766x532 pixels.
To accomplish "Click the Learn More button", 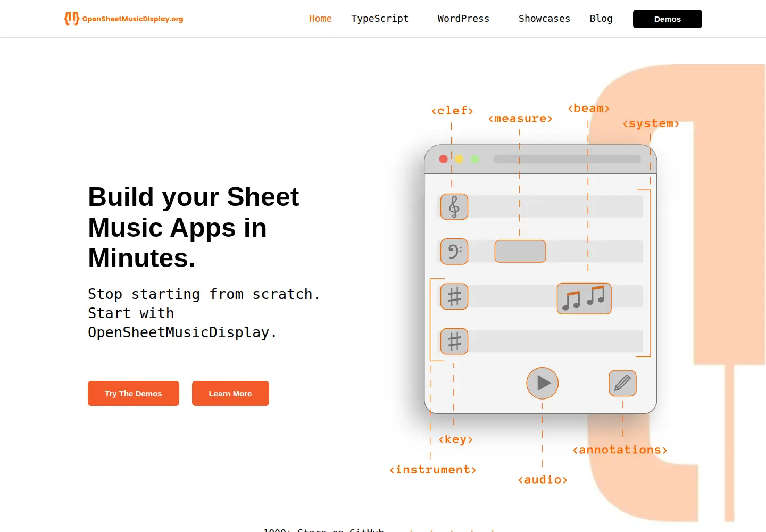I will point(230,394).
